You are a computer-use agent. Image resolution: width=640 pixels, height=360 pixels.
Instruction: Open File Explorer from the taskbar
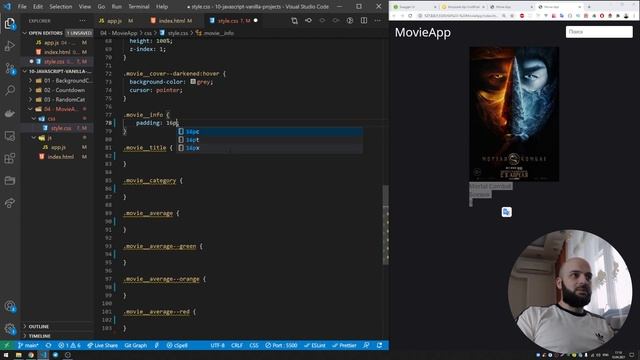[18, 355]
